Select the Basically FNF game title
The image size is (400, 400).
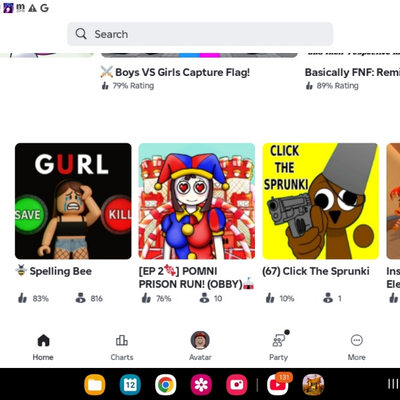tap(352, 72)
